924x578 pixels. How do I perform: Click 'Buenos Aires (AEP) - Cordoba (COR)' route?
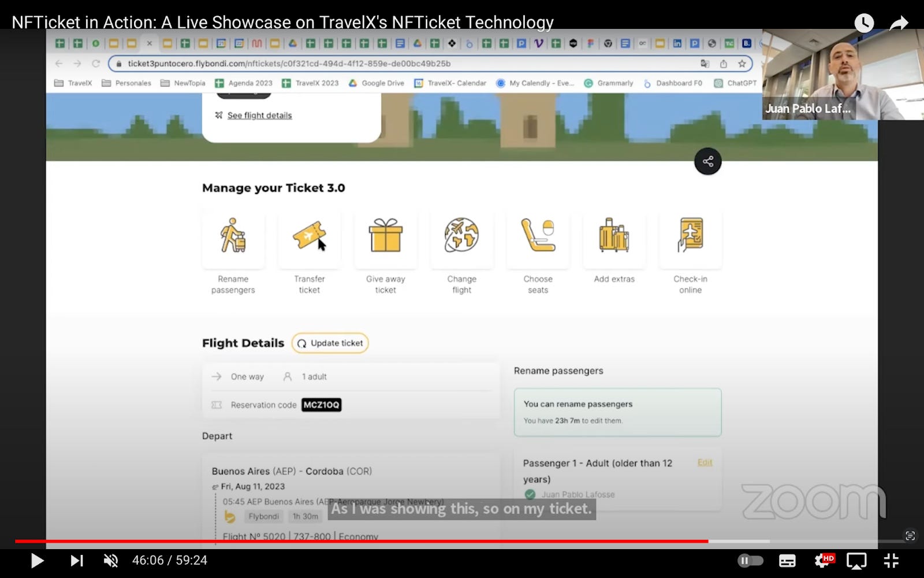click(x=292, y=471)
